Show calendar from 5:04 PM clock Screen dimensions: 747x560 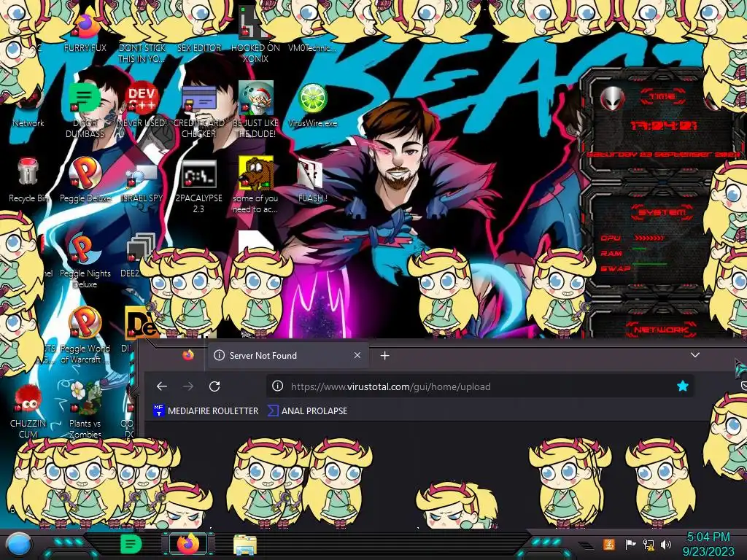pyautogui.click(x=708, y=544)
